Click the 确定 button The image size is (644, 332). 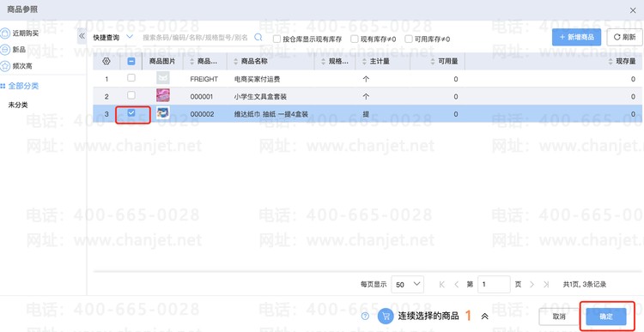(606, 317)
